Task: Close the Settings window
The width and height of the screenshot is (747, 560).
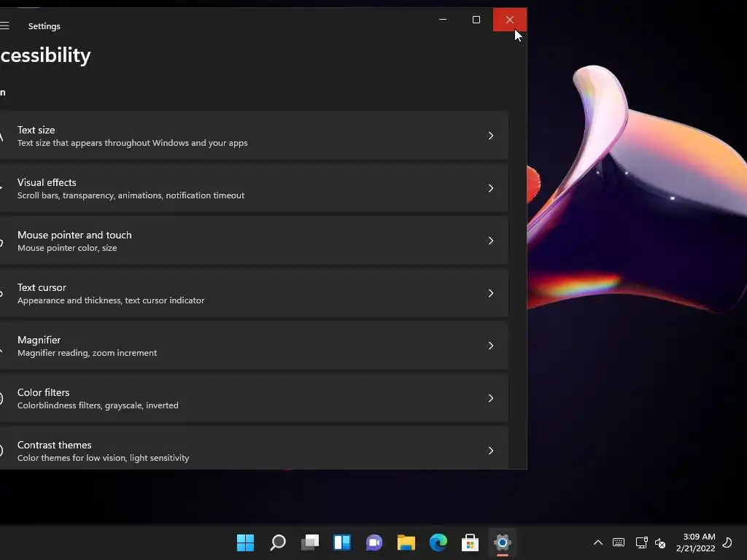Action: coord(510,20)
